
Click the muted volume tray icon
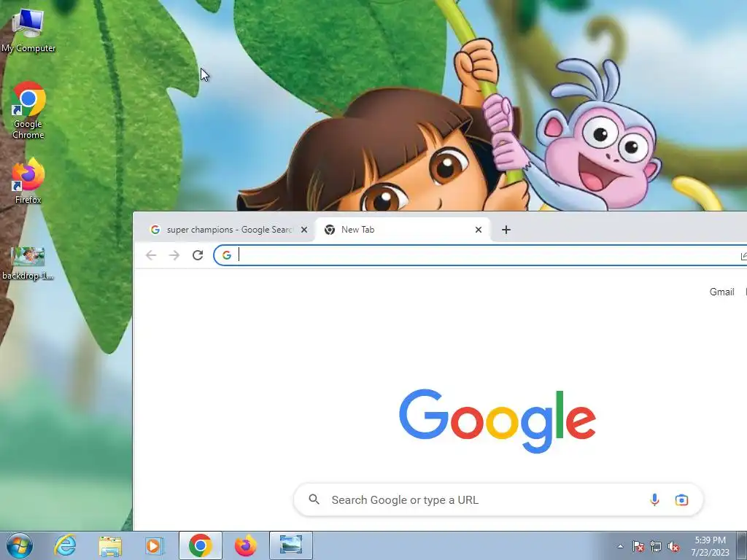tap(673, 546)
